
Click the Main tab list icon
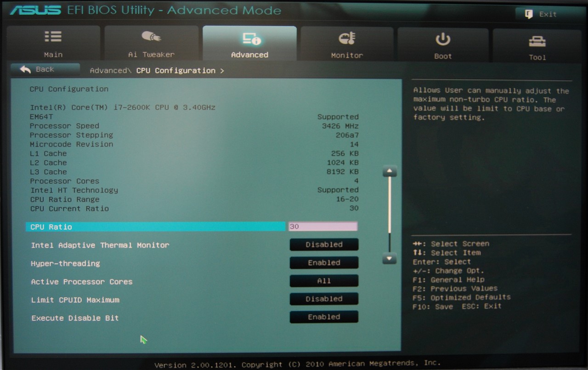(x=53, y=37)
